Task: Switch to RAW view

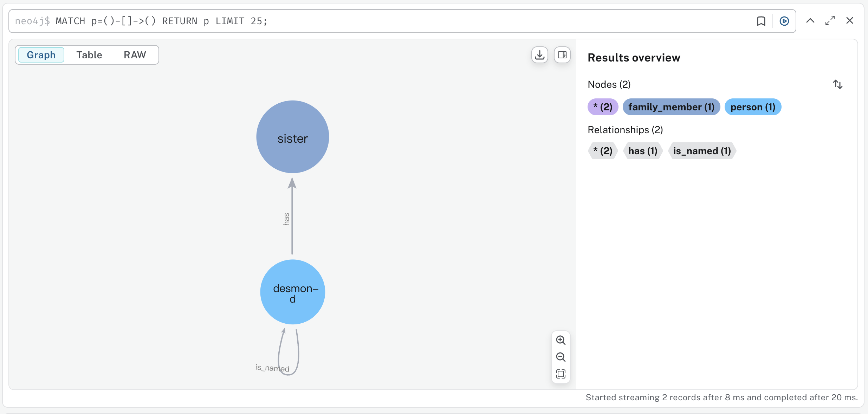Action: 135,55
